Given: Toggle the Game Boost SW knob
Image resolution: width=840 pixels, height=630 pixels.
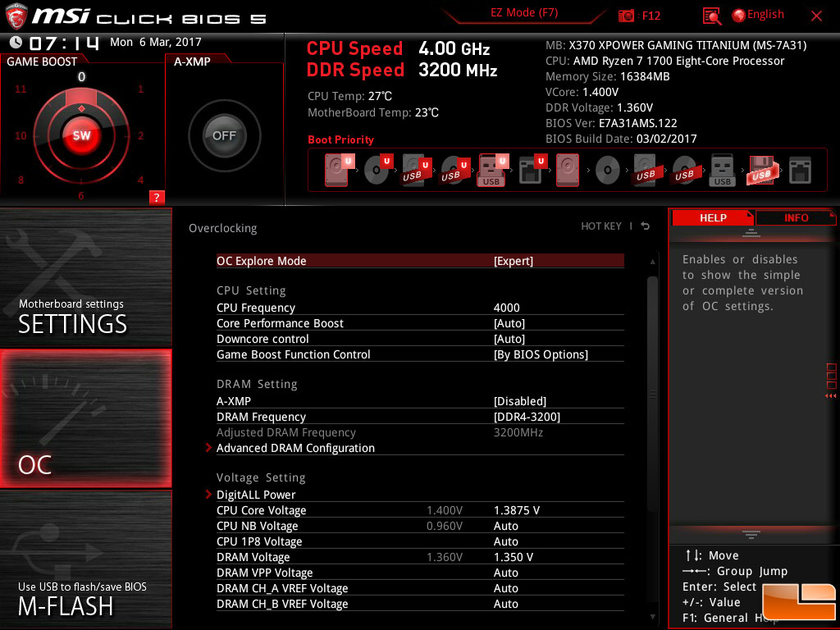Looking at the screenshot, I should tap(81, 135).
